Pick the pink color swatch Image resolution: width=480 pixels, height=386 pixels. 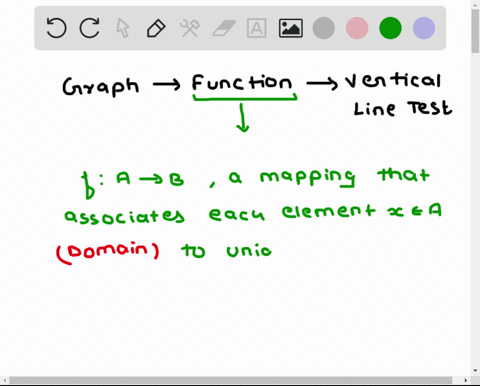357,28
